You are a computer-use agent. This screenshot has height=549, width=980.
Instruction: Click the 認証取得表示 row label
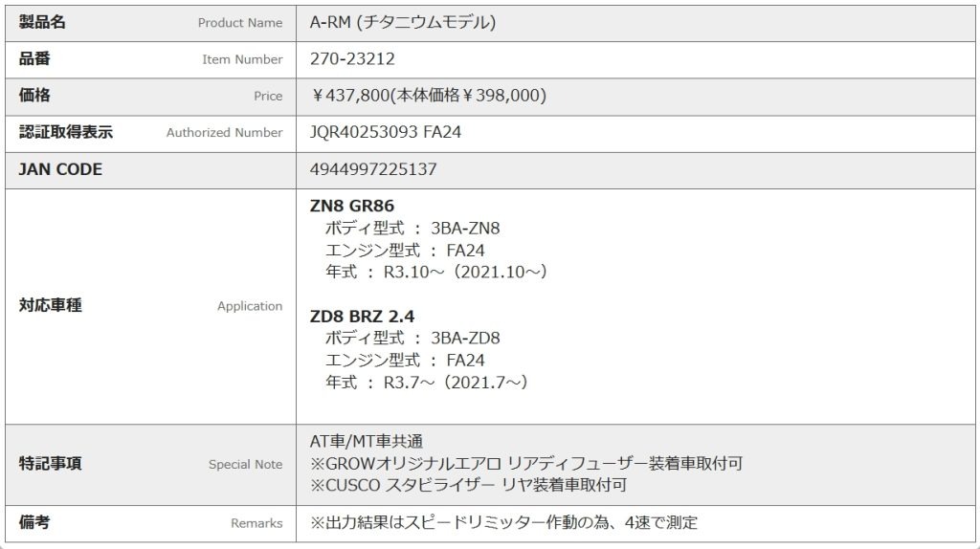click(66, 132)
